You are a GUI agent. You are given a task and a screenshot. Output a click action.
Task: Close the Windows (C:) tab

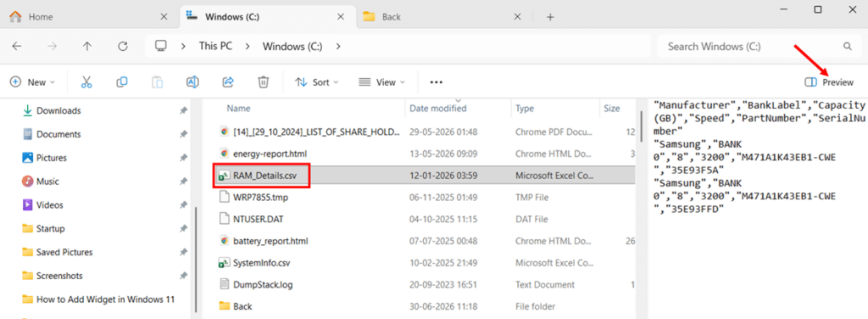[341, 17]
